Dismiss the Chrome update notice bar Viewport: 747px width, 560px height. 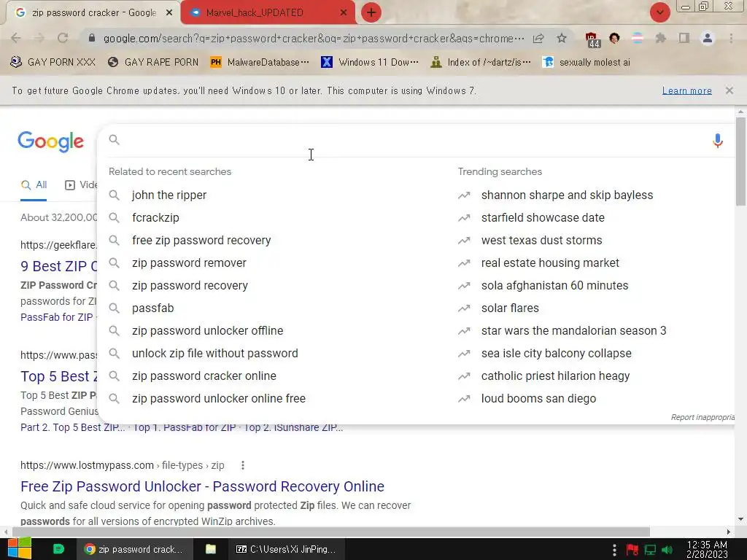pos(729,90)
